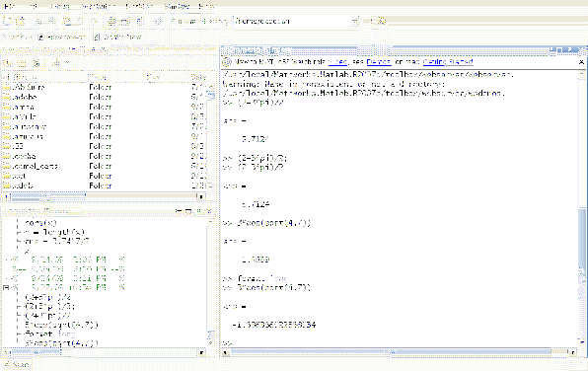Open GUIDE from the toolbar icon
588x371 pixels.
coord(125,22)
